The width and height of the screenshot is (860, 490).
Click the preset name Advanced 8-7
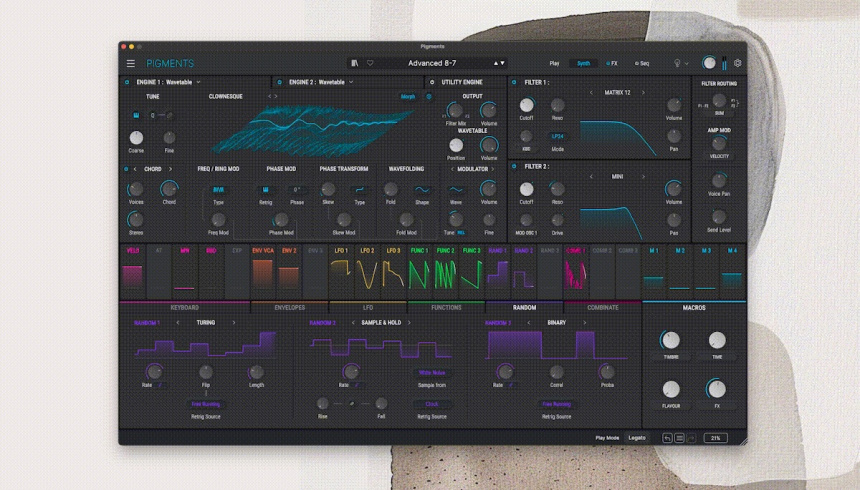432,63
